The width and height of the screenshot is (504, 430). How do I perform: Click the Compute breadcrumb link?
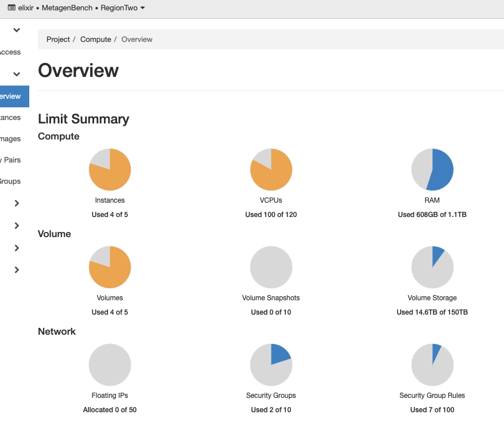coord(95,39)
